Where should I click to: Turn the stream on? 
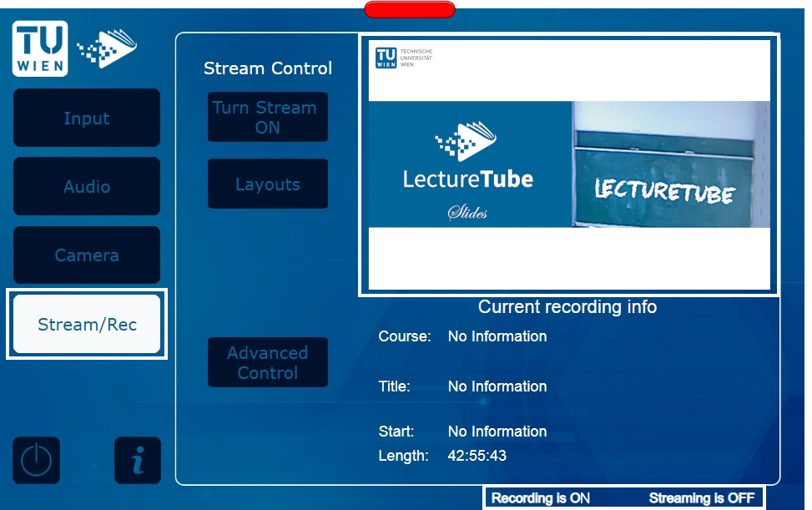click(268, 117)
